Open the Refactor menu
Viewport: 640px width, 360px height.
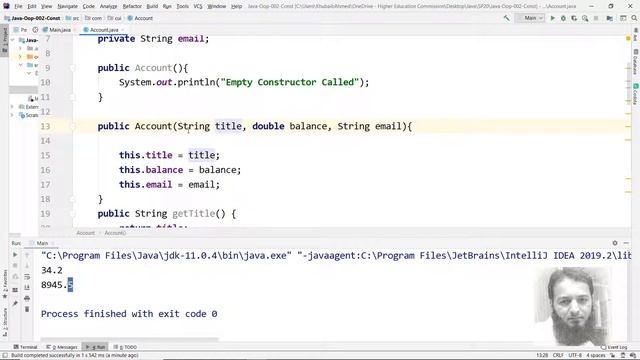tap(132, 6)
